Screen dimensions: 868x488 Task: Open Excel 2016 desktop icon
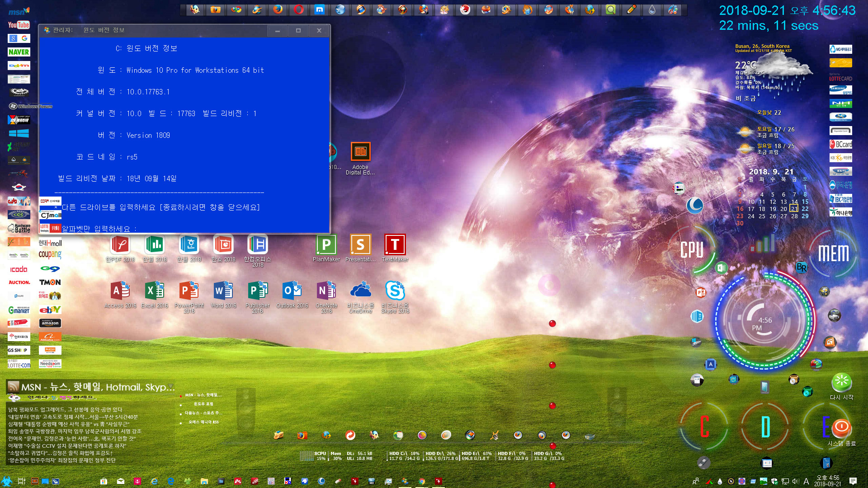[155, 295]
